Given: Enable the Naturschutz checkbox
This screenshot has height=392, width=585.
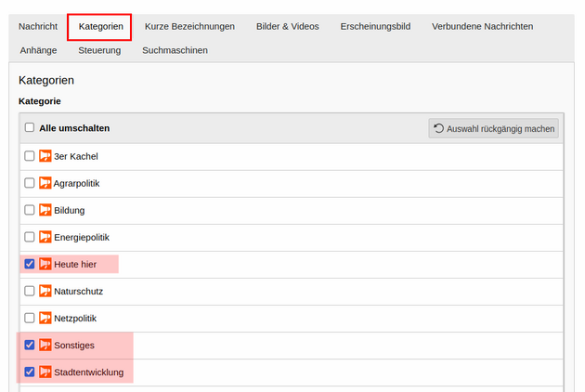Looking at the screenshot, I should point(30,291).
